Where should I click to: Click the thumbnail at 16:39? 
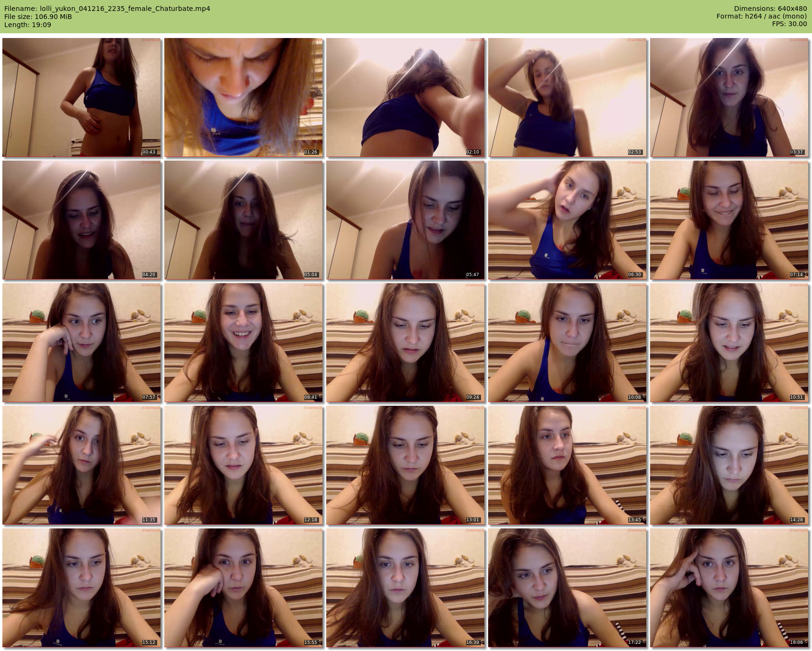pyautogui.click(x=406, y=588)
